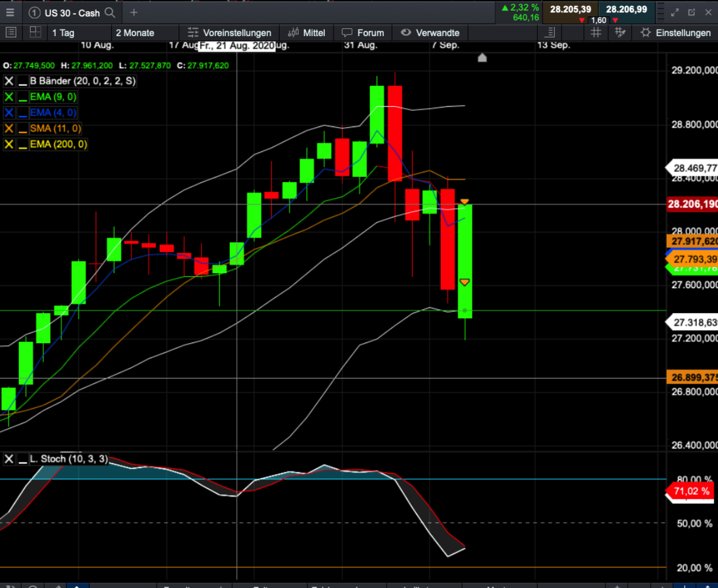
Task: Click the large red candle after 31 Aug.
Action: [x=395, y=133]
